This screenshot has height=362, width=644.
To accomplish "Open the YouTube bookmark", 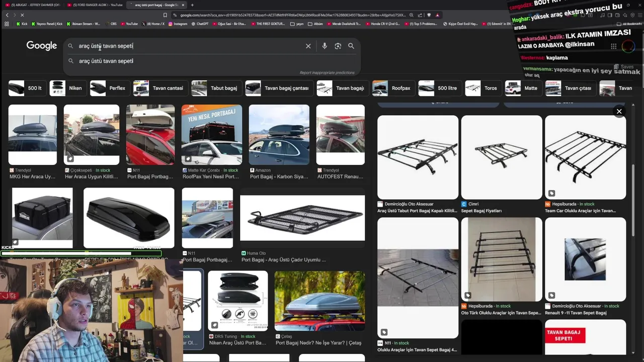I will point(129,24).
